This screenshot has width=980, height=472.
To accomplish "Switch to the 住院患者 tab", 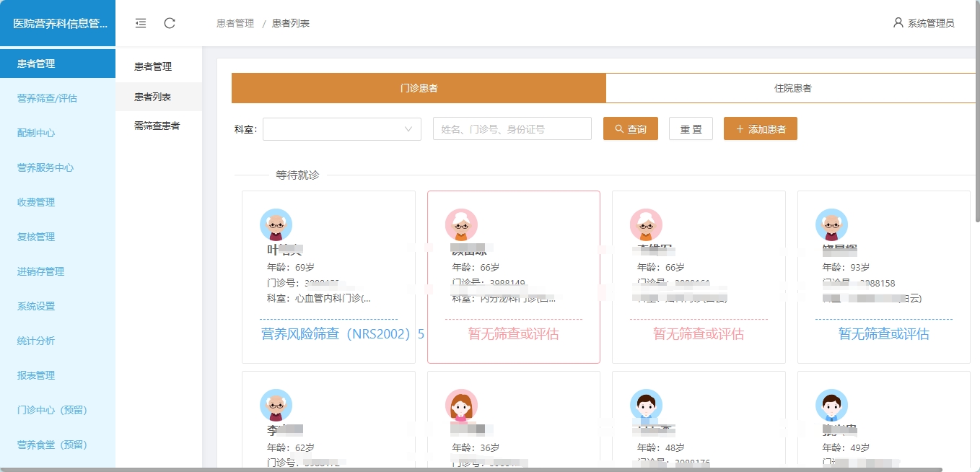I will pos(792,88).
